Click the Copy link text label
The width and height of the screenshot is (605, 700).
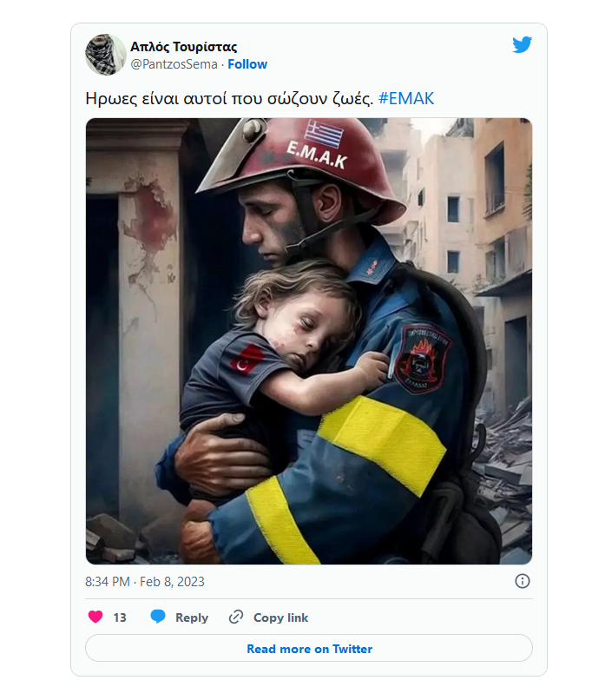pos(280,617)
